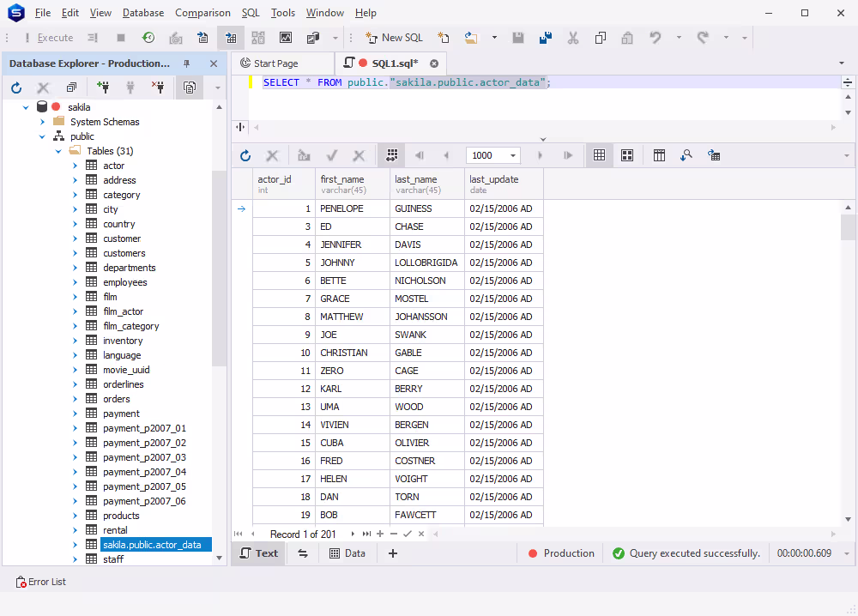The width and height of the screenshot is (858, 616).
Task: Click the last_update column header
Action: click(504, 184)
